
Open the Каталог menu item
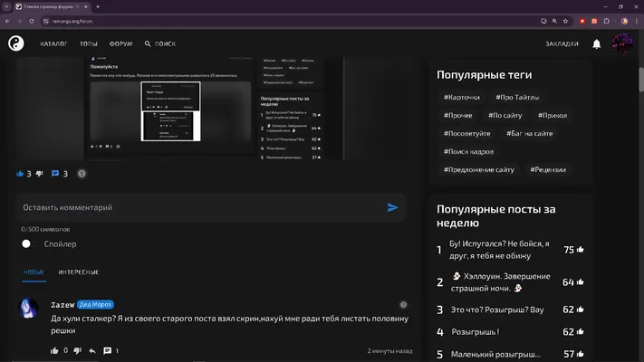[x=53, y=44]
